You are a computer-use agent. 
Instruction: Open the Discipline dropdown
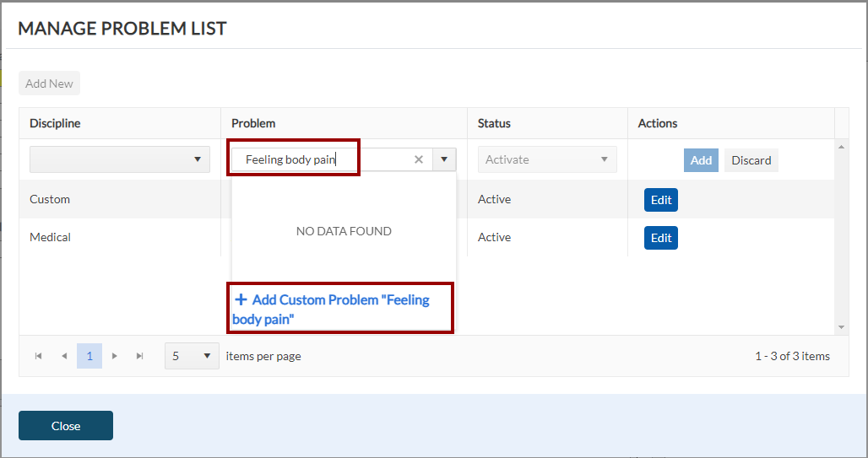[x=120, y=159]
